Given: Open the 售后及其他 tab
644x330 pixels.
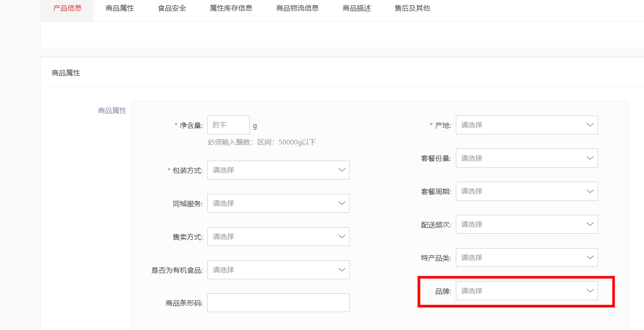Looking at the screenshot, I should [x=412, y=8].
